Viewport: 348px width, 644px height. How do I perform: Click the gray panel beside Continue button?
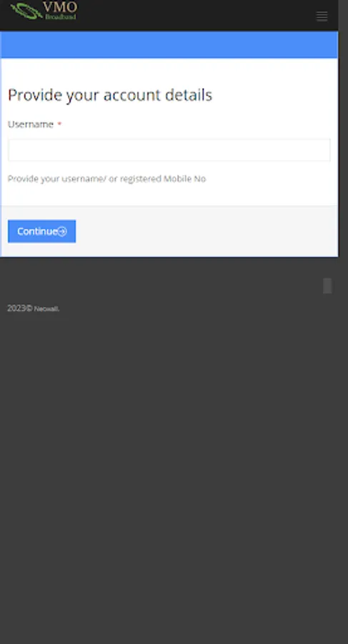click(207, 231)
